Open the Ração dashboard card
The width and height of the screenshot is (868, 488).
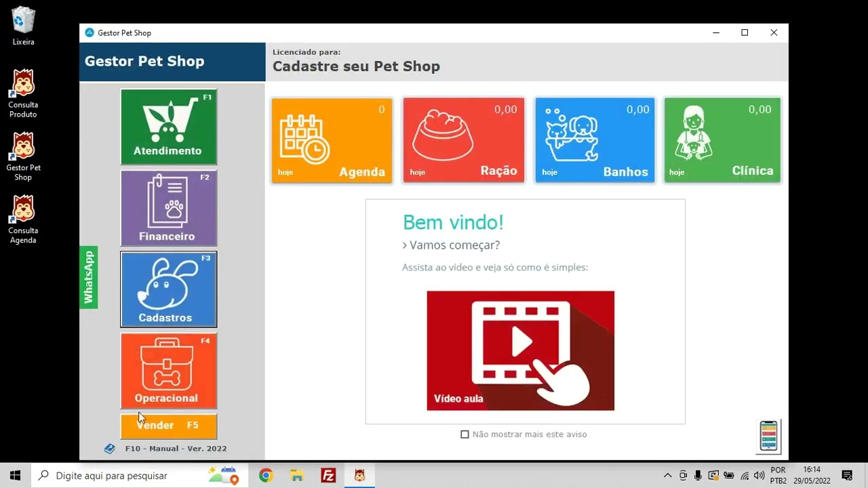coord(464,140)
